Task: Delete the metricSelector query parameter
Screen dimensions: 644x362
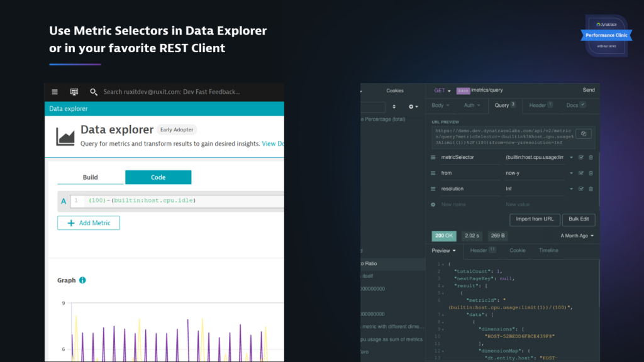Action: tap(591, 157)
